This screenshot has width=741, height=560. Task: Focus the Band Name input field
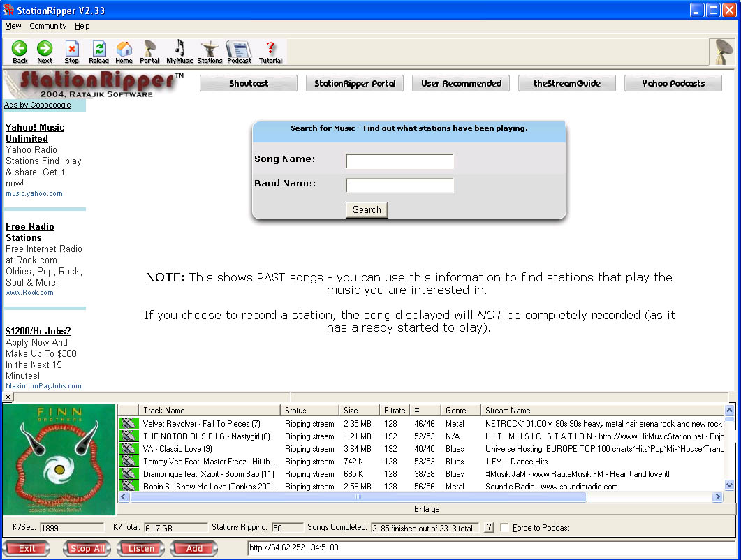tap(399, 186)
